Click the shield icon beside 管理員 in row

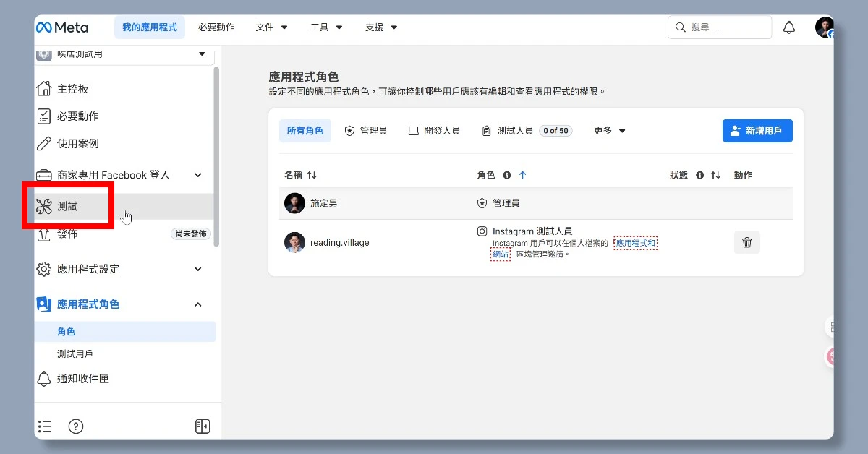[x=482, y=203]
